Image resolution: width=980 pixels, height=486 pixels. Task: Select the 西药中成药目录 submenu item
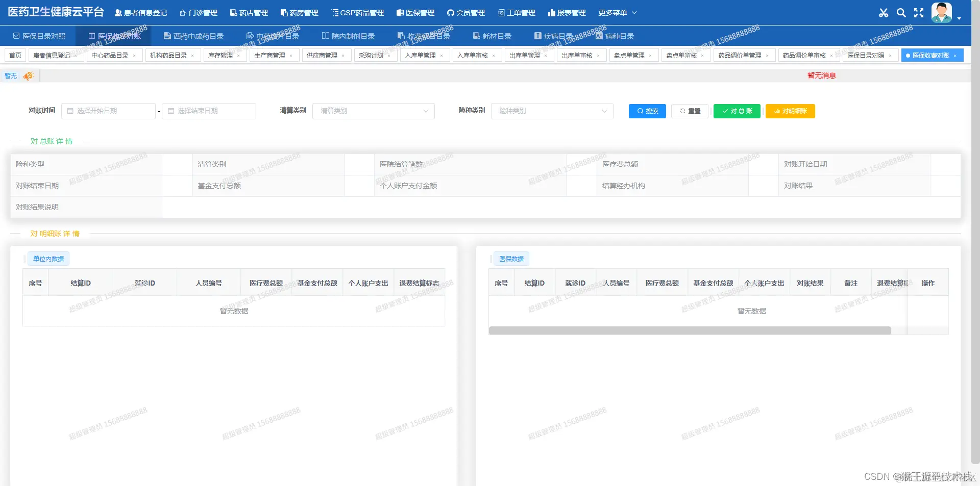point(194,36)
